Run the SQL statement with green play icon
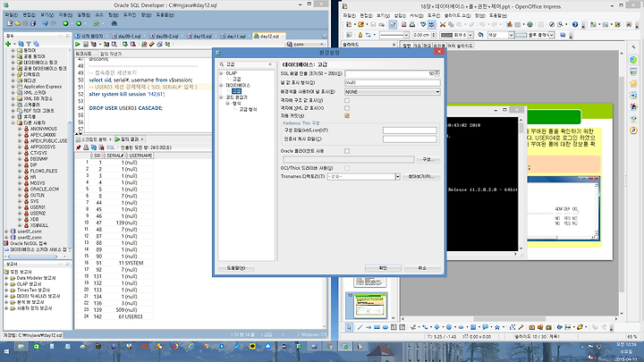644x362 pixels. (x=78, y=44)
